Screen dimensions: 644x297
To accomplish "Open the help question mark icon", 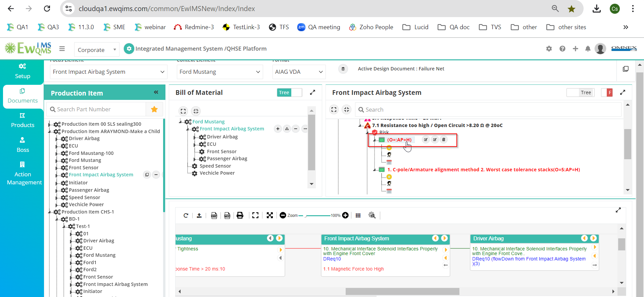I will click(x=562, y=49).
